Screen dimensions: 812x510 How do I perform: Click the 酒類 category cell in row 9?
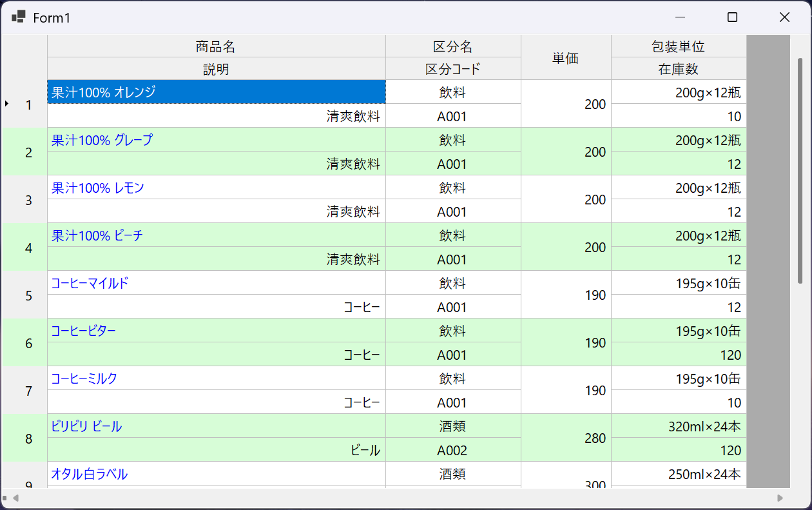click(x=453, y=474)
